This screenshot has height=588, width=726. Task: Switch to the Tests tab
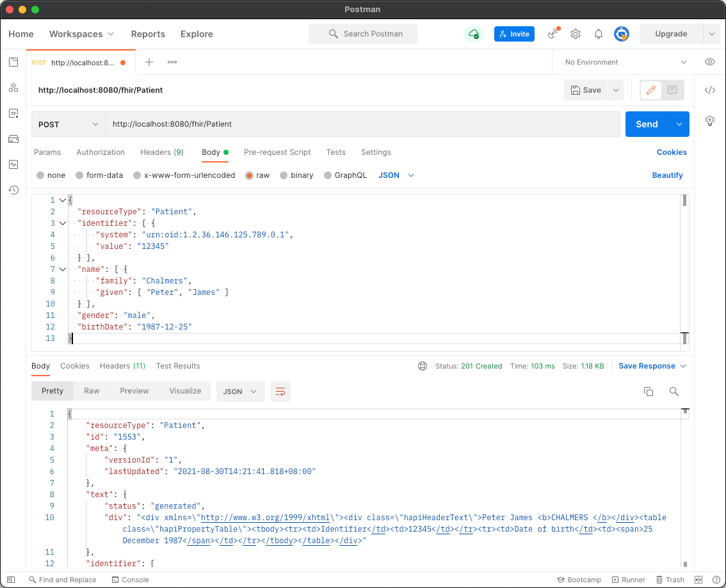tap(335, 152)
